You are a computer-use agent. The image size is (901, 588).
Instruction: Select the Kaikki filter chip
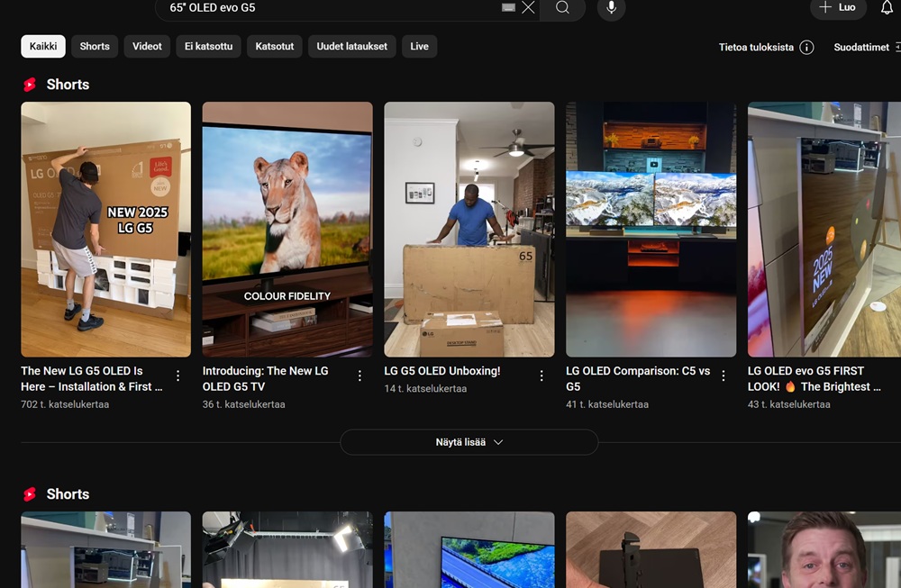tap(43, 46)
